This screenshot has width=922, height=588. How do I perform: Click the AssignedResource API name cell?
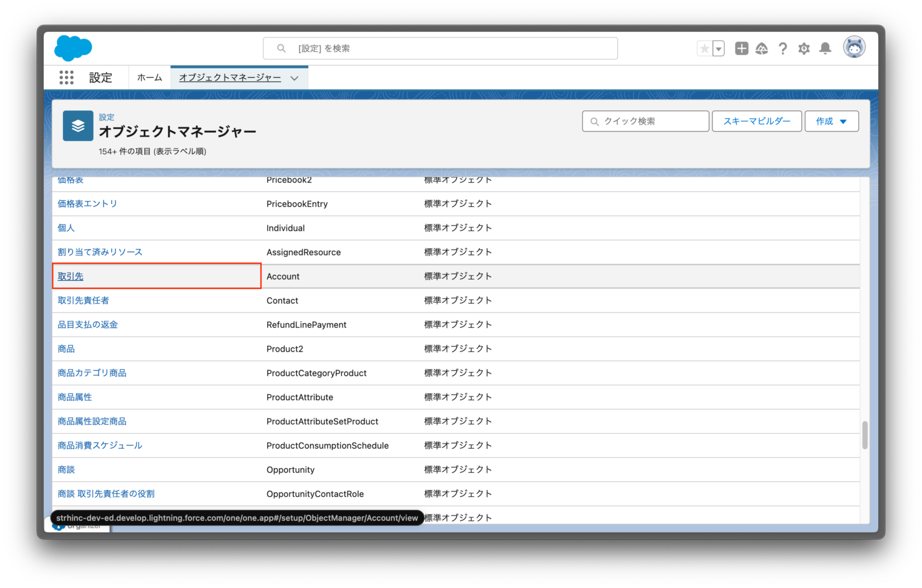pos(304,252)
